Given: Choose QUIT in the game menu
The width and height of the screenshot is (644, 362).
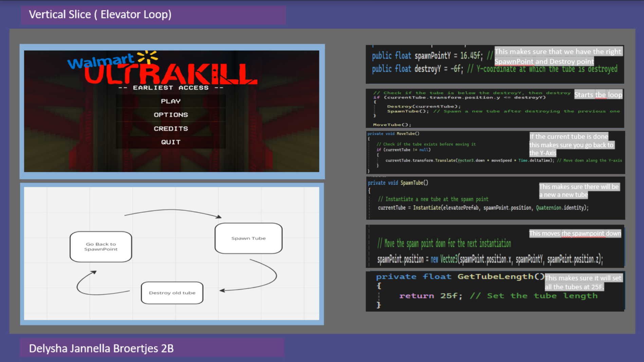Looking at the screenshot, I should tap(171, 142).
